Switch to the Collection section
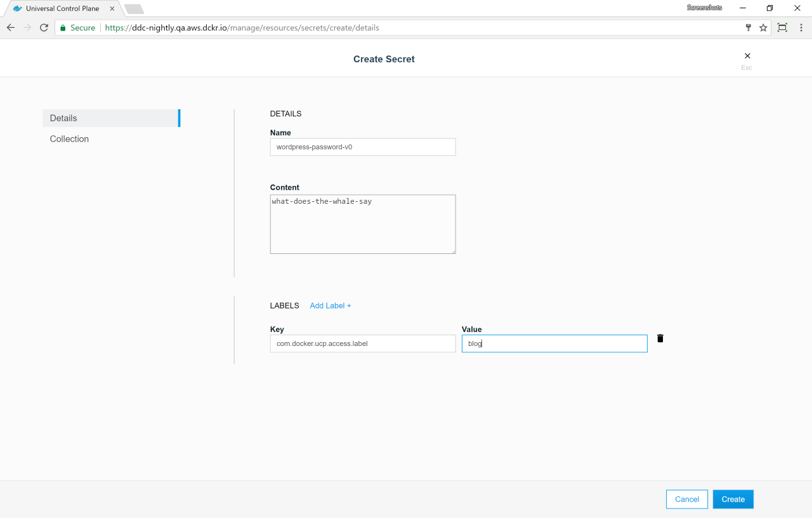This screenshot has height=518, width=812. pos(70,139)
